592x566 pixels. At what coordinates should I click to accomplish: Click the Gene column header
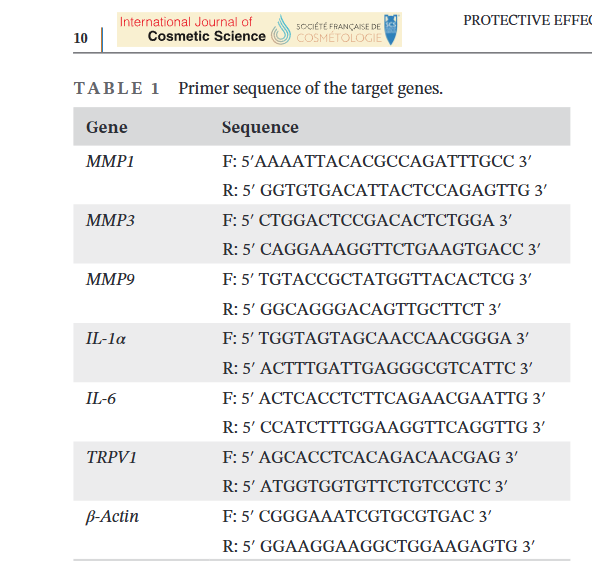[x=107, y=127]
